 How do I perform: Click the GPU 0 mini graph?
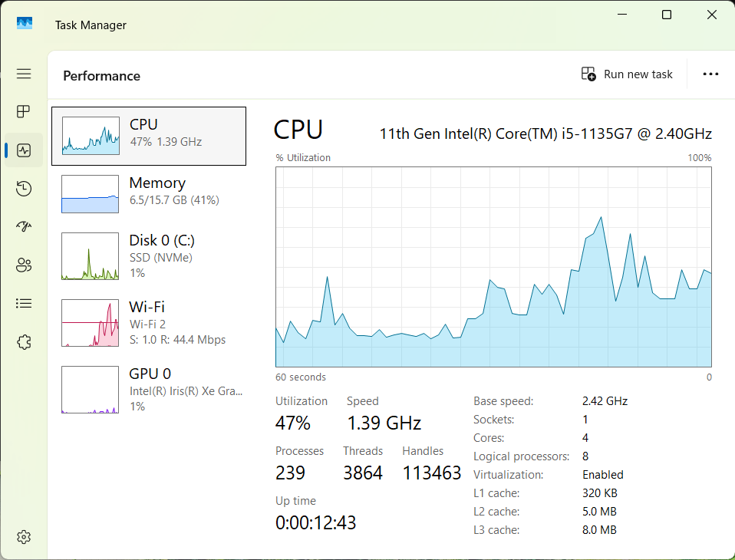90,390
